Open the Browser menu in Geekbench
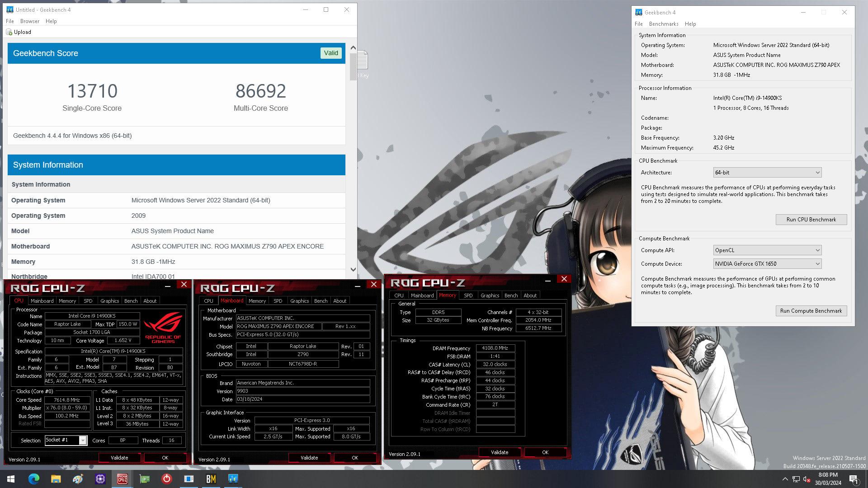 click(30, 21)
